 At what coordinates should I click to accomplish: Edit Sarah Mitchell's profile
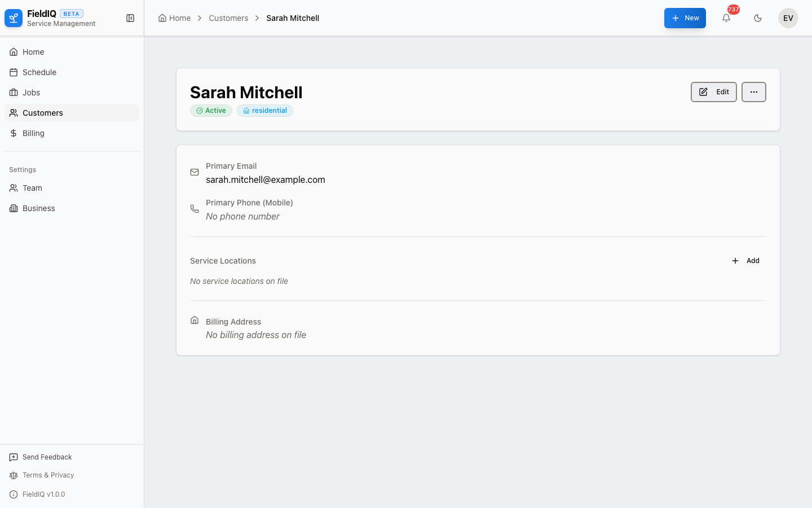pyautogui.click(x=713, y=92)
